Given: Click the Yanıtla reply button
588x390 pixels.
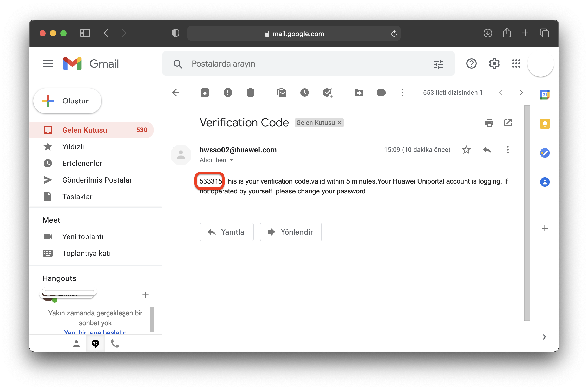Looking at the screenshot, I should coord(226,232).
